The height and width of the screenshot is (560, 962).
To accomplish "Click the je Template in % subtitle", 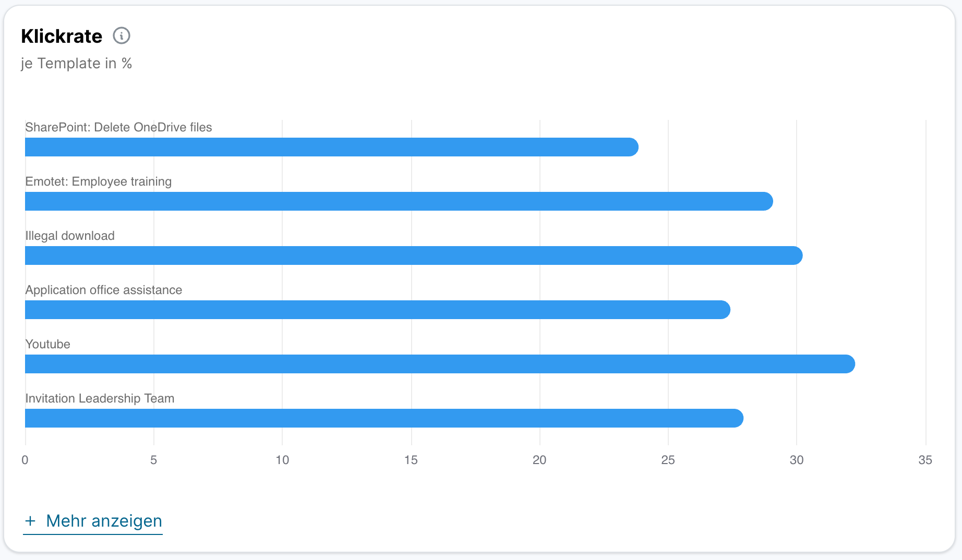I will [x=76, y=64].
